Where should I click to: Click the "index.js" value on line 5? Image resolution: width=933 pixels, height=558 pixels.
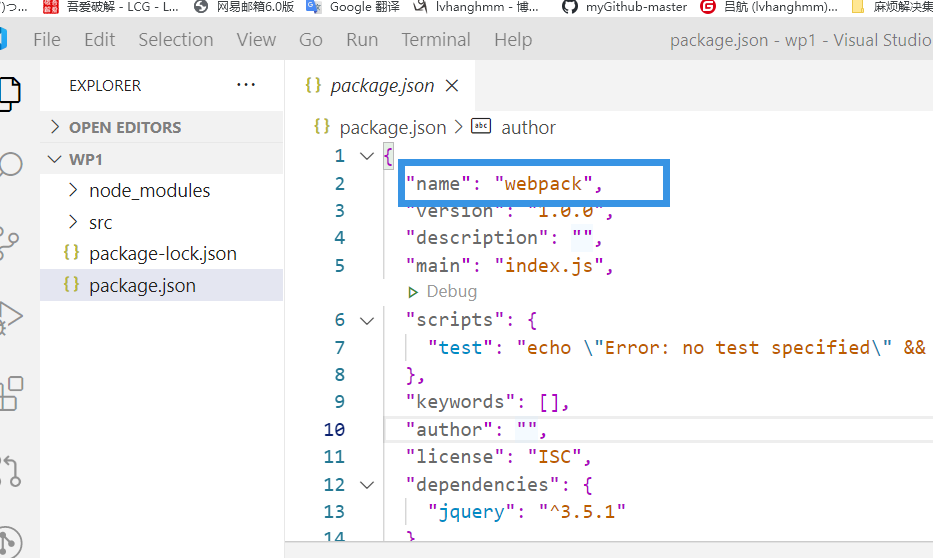[x=549, y=265]
